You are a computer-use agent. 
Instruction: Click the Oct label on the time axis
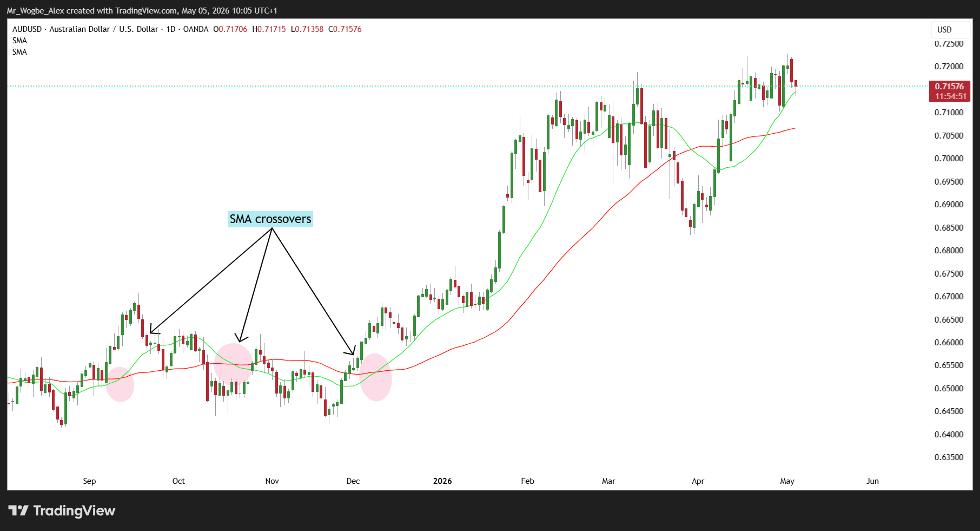178,481
